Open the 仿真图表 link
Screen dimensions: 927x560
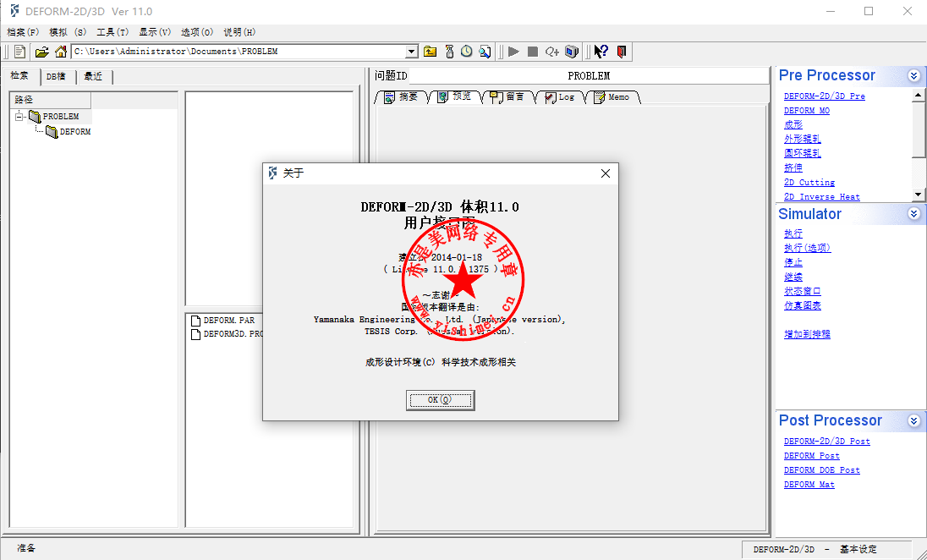tap(803, 305)
